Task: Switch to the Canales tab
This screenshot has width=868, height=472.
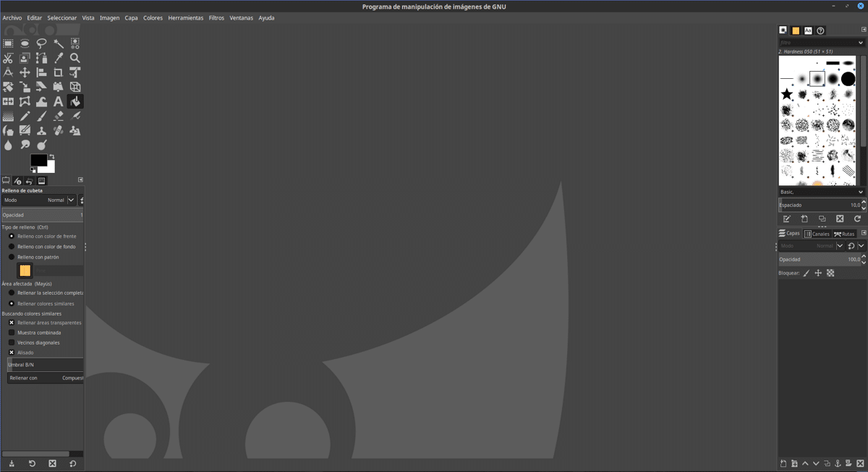Action: [x=817, y=234]
